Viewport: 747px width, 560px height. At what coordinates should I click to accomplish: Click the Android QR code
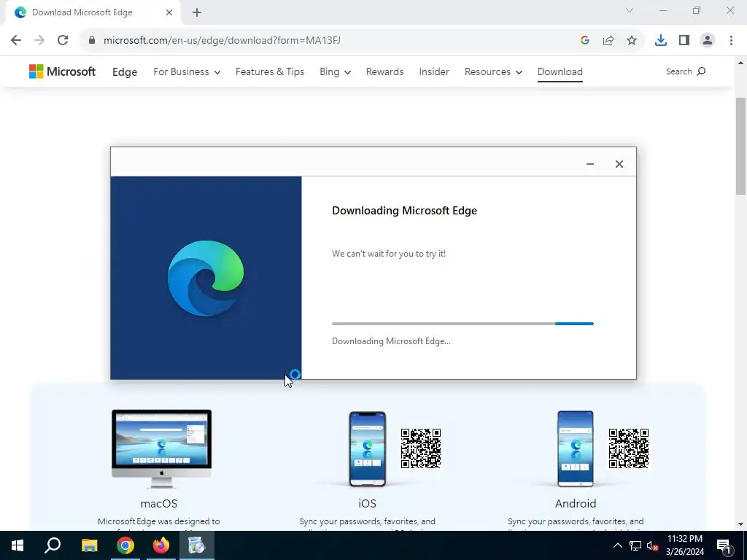(628, 448)
